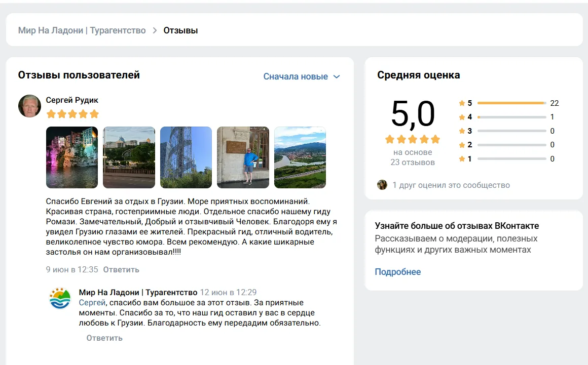Click the 4-star rating bar
This screenshot has height=365, width=588.
tap(512, 117)
